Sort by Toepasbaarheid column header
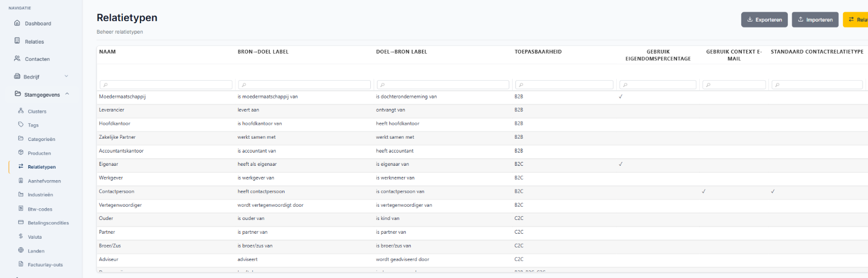This screenshot has width=868, height=278. 538,52
